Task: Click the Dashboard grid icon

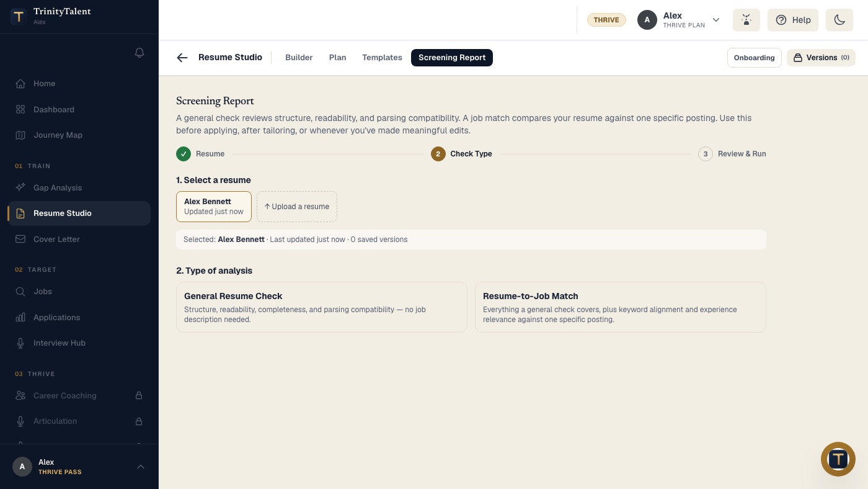Action: tap(20, 109)
